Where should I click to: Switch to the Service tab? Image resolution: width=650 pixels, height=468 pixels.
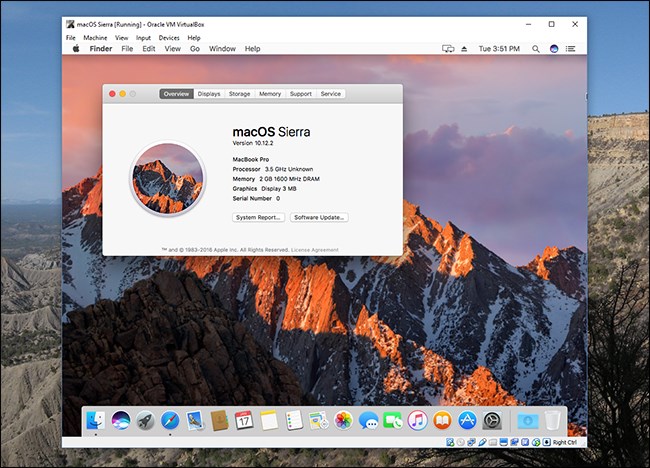[x=331, y=94]
